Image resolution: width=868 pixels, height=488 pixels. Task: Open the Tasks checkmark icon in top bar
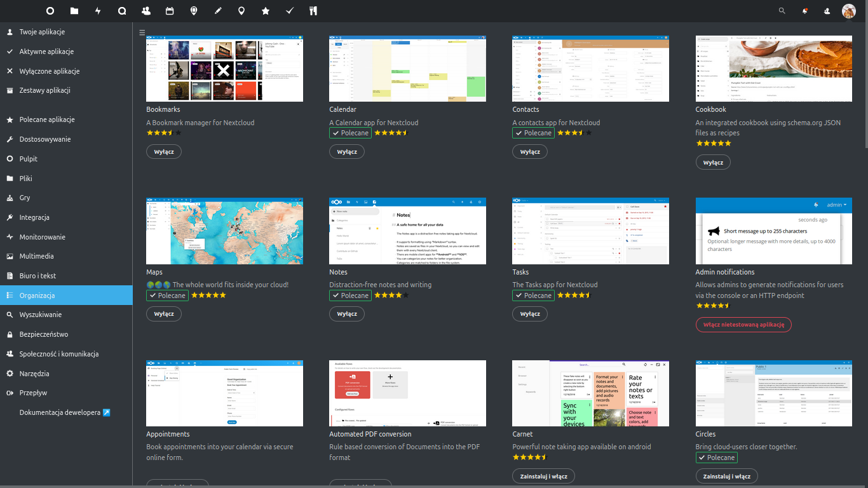point(290,11)
